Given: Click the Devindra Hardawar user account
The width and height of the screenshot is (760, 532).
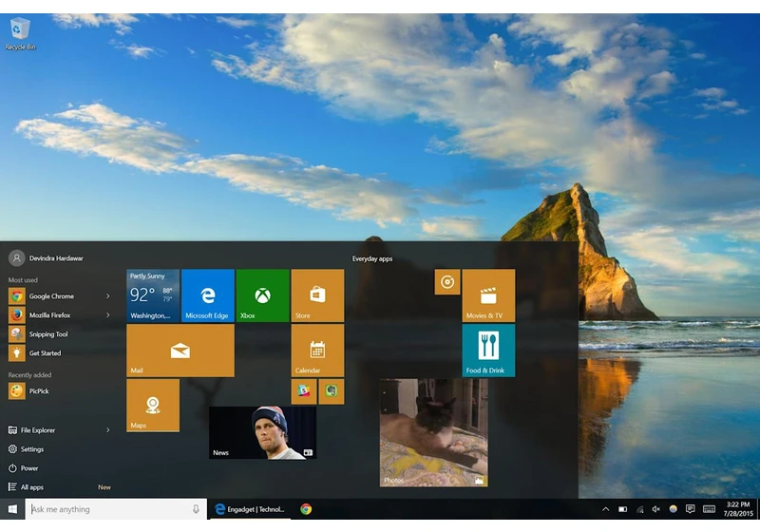Looking at the screenshot, I should coord(46,258).
